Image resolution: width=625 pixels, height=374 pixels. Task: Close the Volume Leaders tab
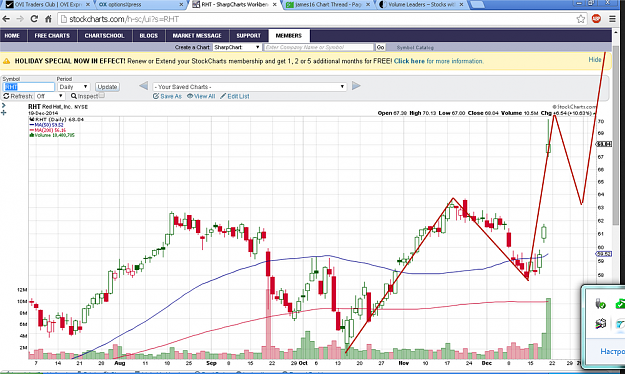[x=462, y=5]
